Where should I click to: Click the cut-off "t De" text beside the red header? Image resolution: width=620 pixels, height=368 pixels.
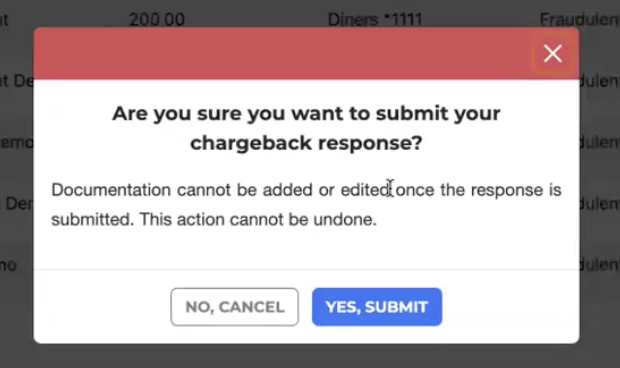point(17,81)
